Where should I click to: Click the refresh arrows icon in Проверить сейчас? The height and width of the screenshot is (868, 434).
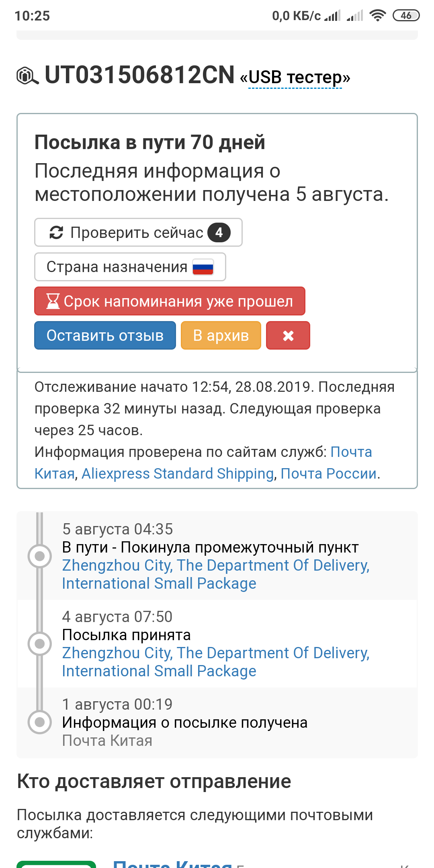[x=56, y=232]
